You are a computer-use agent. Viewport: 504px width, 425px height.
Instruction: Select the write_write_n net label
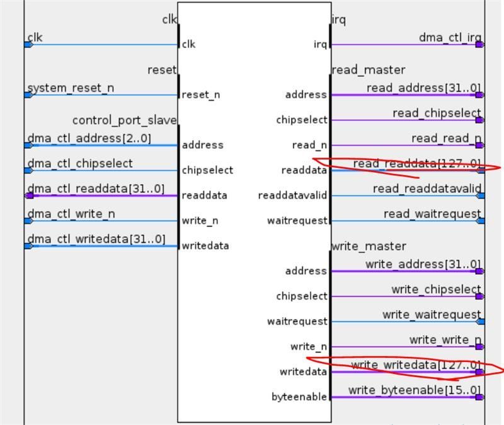click(445, 340)
